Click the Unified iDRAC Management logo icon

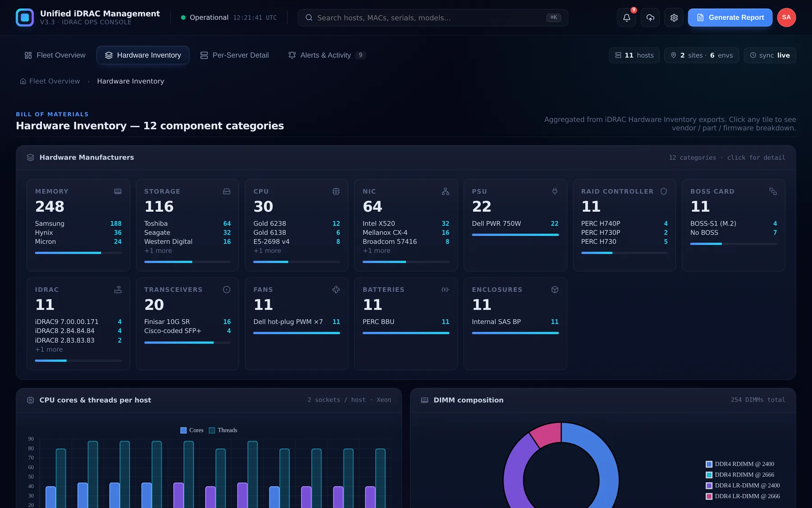pyautogui.click(x=25, y=18)
